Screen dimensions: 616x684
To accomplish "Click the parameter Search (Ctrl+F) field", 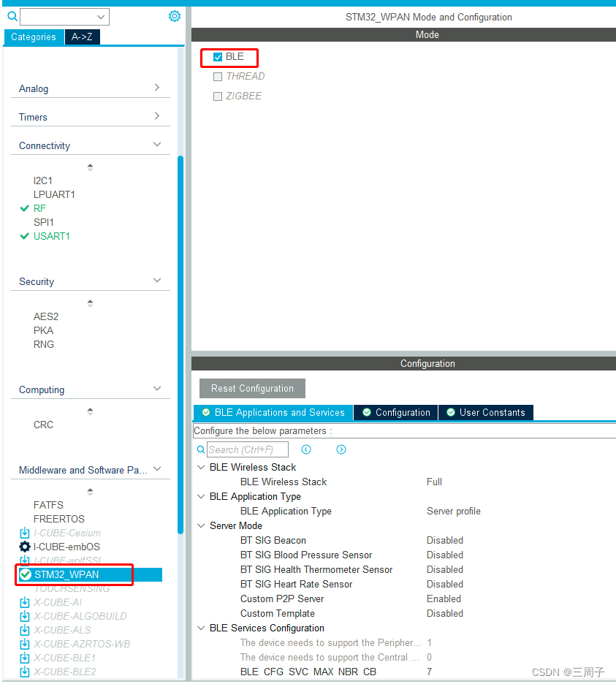I will coord(248,449).
